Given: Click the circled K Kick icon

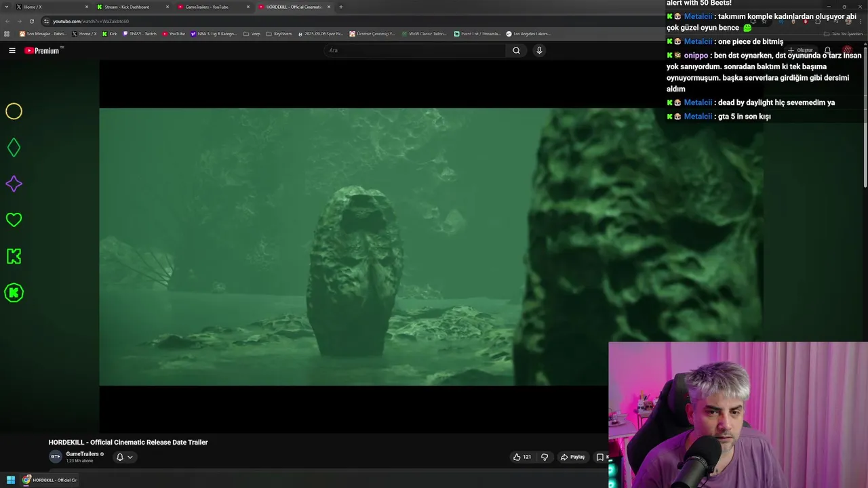Looking at the screenshot, I should tap(14, 293).
